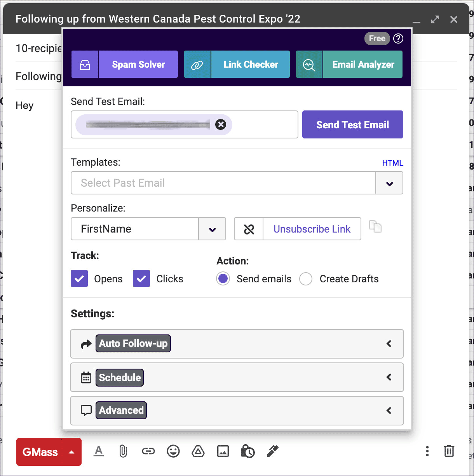Open the Personalize dropdown arrow

[212, 229]
